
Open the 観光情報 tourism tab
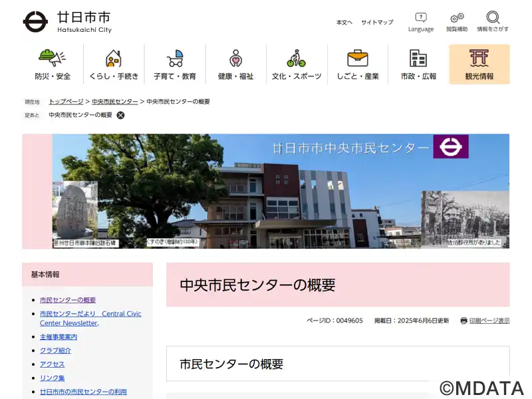click(x=479, y=65)
